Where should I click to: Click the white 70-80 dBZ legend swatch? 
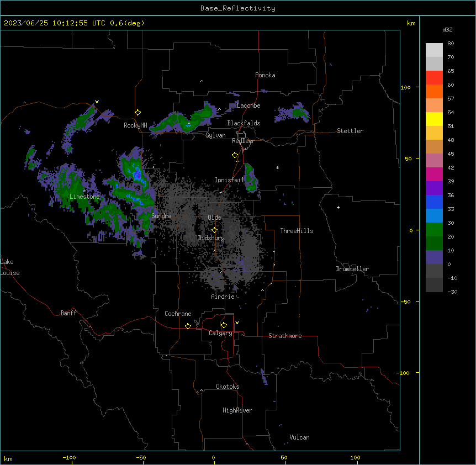[434, 50]
